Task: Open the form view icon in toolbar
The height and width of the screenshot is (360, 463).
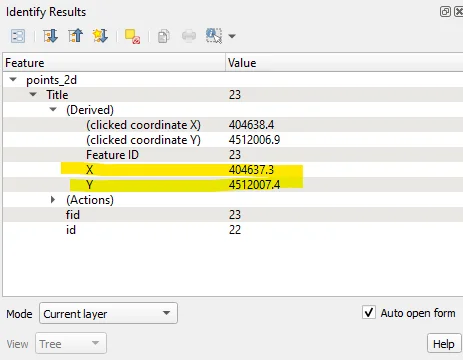Action: (x=18, y=36)
